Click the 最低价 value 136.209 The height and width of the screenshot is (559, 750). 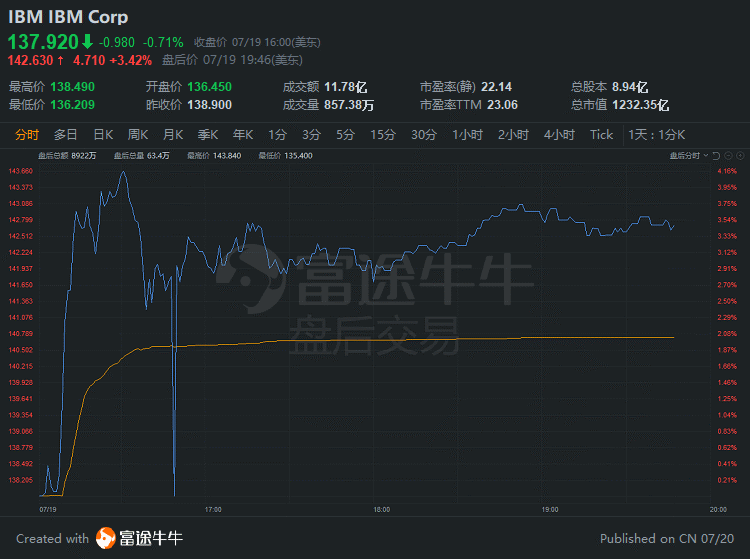point(73,105)
